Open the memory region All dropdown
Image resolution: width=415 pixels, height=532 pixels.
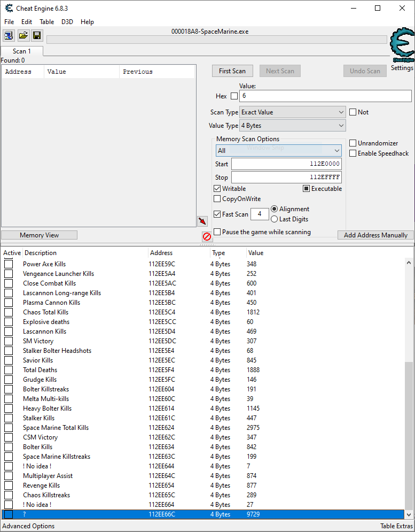pyautogui.click(x=279, y=151)
